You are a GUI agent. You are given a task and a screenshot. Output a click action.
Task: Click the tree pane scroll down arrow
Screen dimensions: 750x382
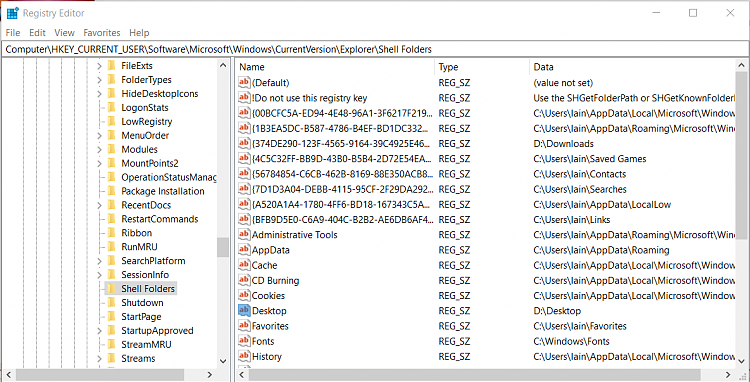[x=223, y=361]
